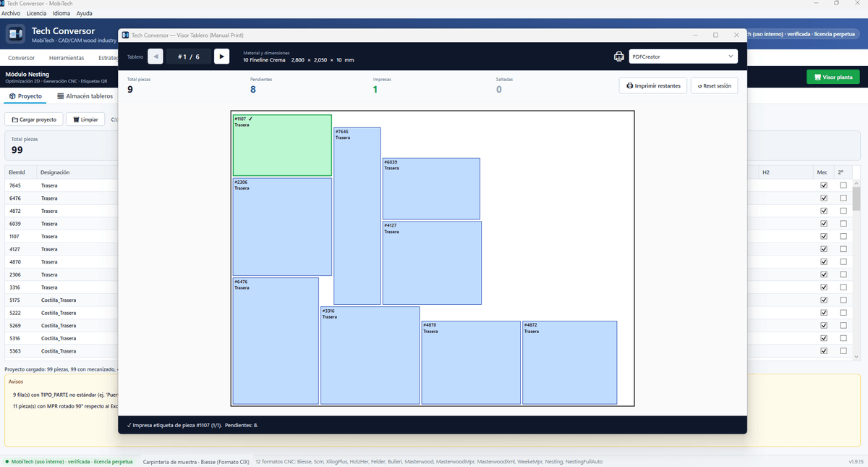Screen dimensions: 868x467
Task: Toggle the Mec checkbox for row 5175
Action: tap(823, 300)
